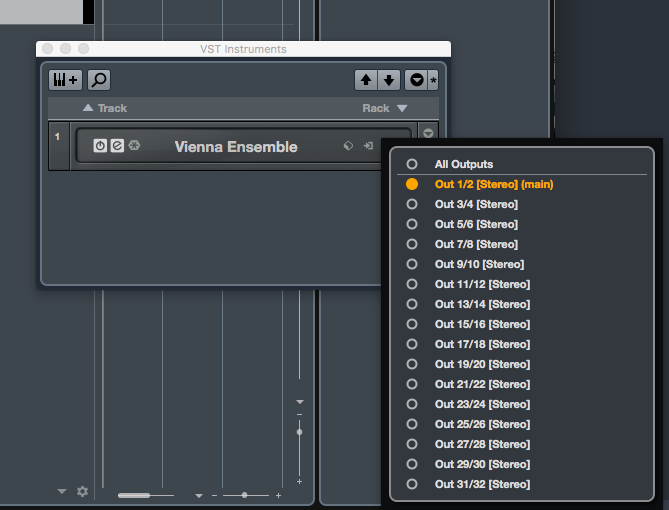Add a Track Instrument with keyboard-plus button

(x=65, y=80)
